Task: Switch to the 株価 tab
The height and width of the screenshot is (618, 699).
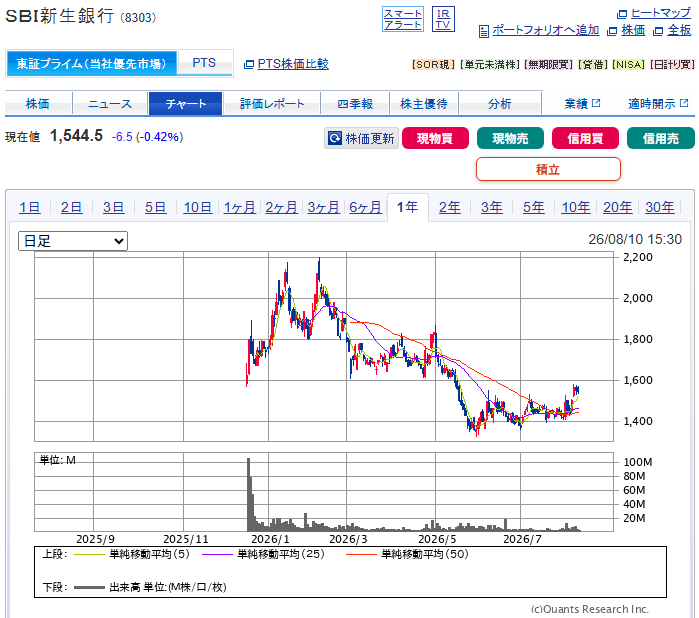Action: (38, 103)
